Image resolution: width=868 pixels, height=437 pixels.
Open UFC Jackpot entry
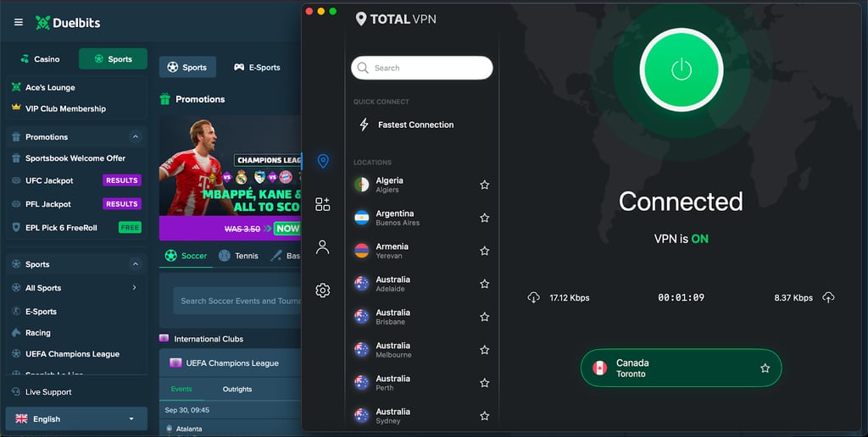pyautogui.click(x=48, y=180)
